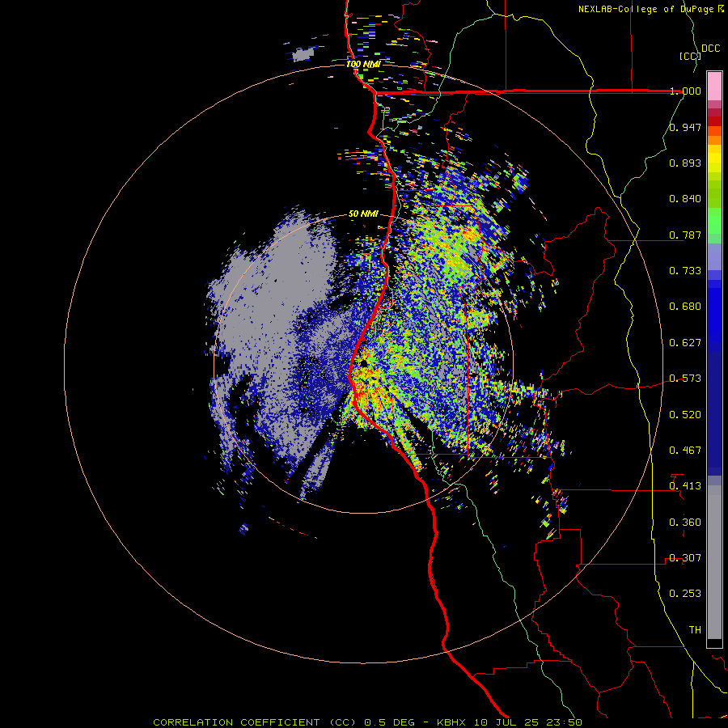Click the 23:50 timestamp in caption
Screen dimensions: 728x728
pos(564,722)
